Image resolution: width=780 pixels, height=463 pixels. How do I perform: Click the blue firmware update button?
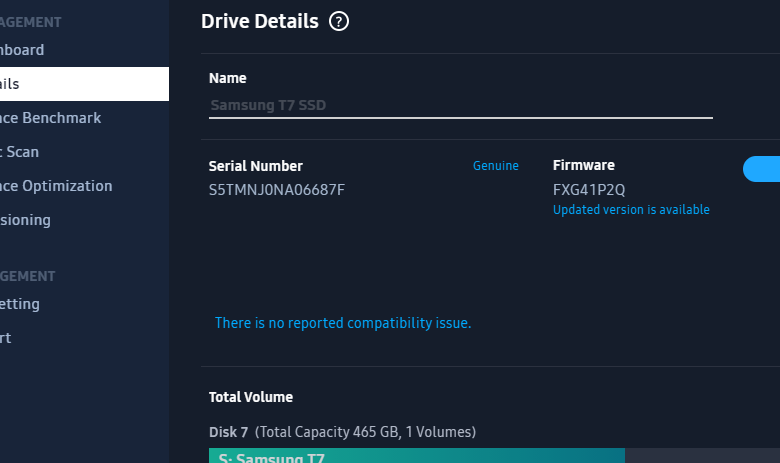point(762,169)
